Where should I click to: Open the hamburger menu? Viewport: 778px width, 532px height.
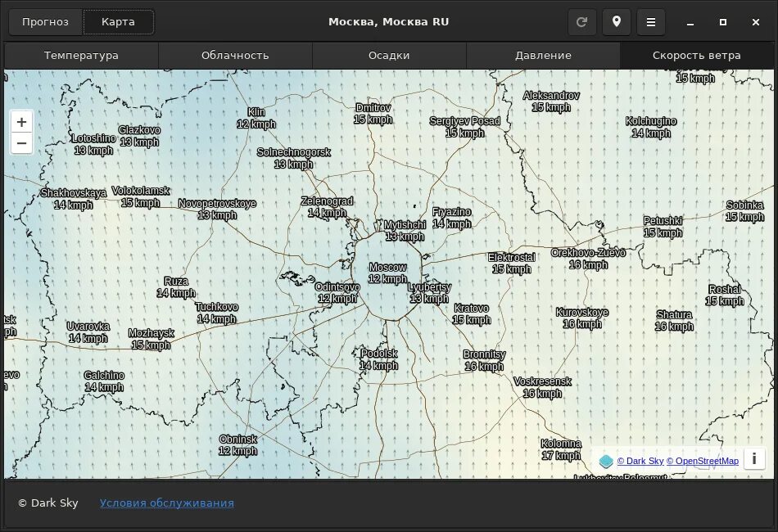click(650, 22)
